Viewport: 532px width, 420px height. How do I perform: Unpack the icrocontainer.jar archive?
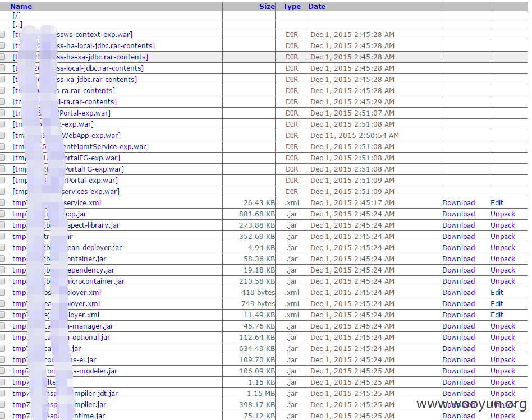coord(503,281)
